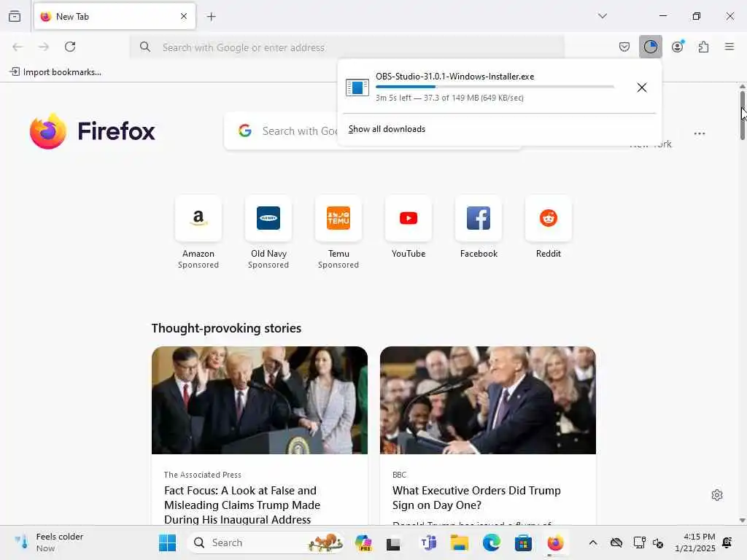747x560 pixels.
Task: Open the Associated Press story thumbnail
Action: [260, 400]
